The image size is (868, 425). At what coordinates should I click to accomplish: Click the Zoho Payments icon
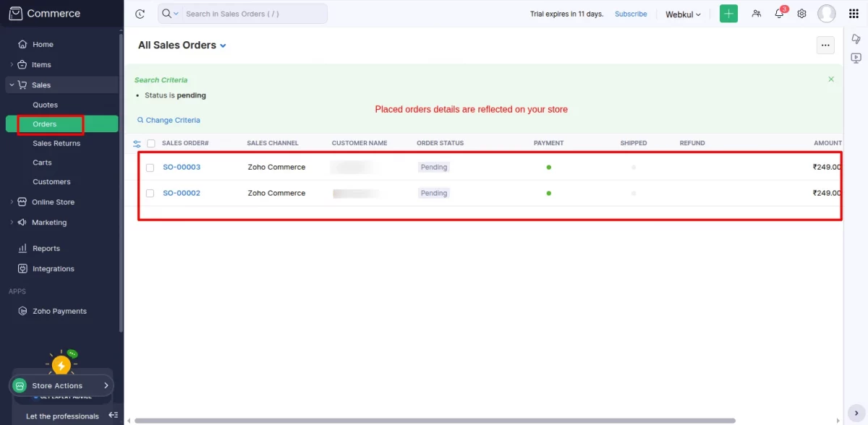(x=22, y=311)
